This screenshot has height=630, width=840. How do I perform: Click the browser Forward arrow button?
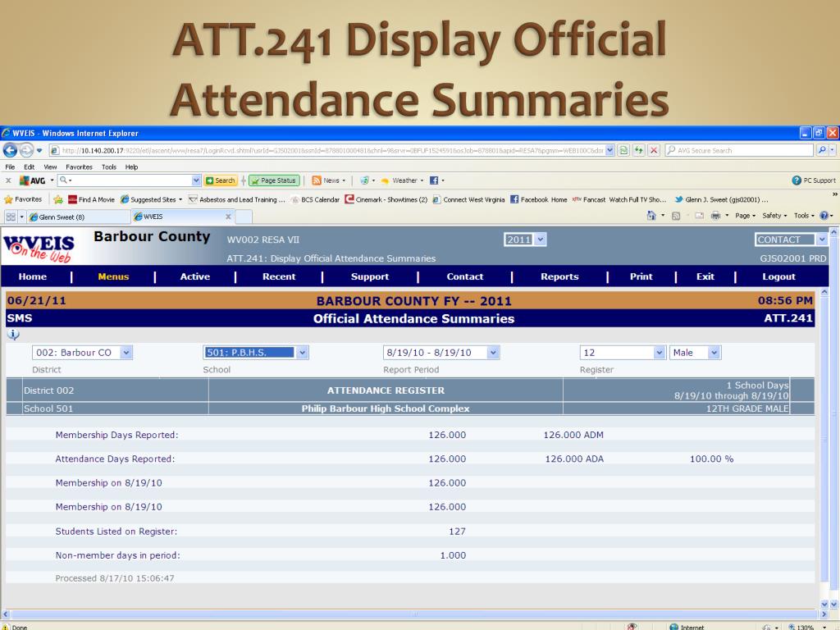[26, 151]
